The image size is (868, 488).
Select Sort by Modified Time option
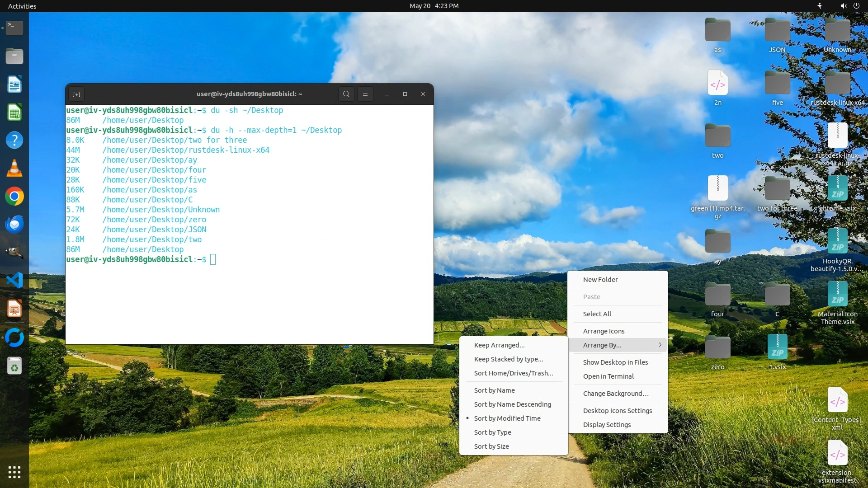[507, 418]
